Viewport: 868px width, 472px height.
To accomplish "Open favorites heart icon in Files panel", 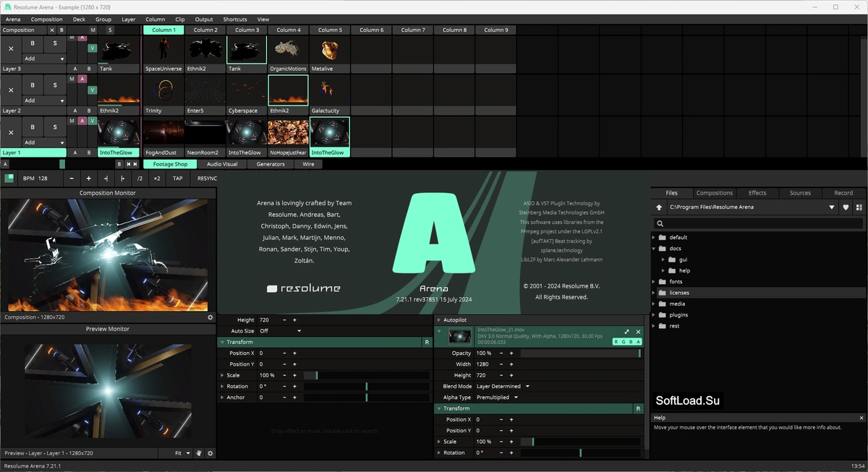I will point(846,207).
